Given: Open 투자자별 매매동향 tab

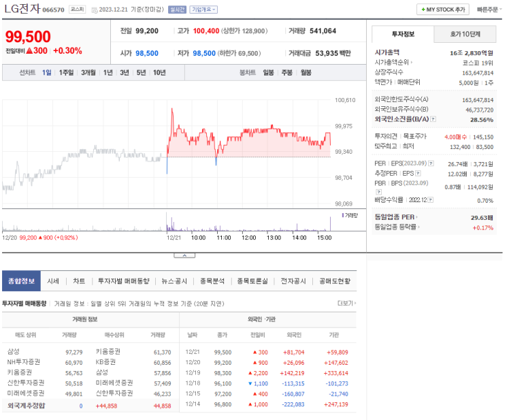Looking at the screenshot, I should coord(123,281).
